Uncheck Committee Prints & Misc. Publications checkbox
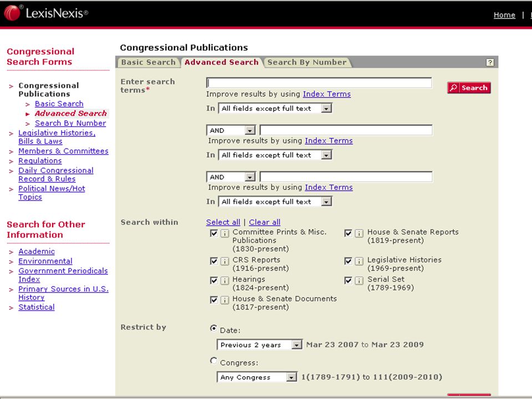 pos(214,233)
